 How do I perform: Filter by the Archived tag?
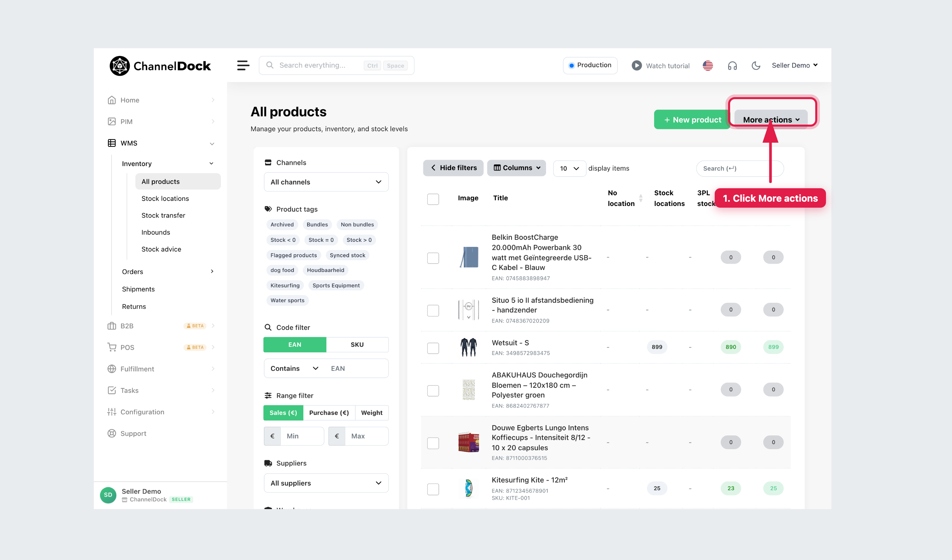point(282,224)
